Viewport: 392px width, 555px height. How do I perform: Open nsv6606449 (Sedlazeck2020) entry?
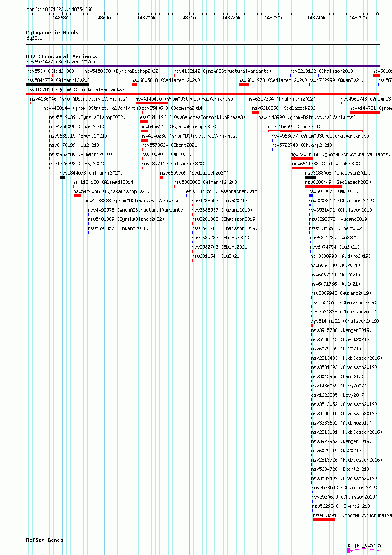(339, 182)
